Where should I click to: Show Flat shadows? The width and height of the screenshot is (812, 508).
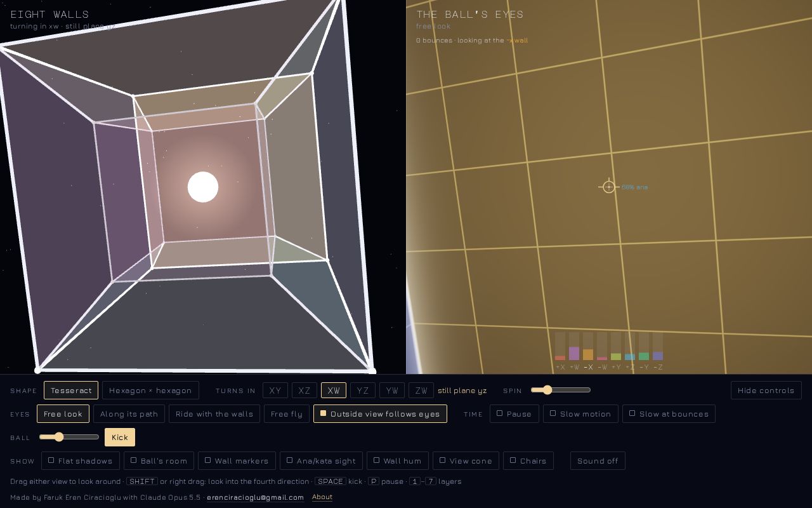click(80, 460)
